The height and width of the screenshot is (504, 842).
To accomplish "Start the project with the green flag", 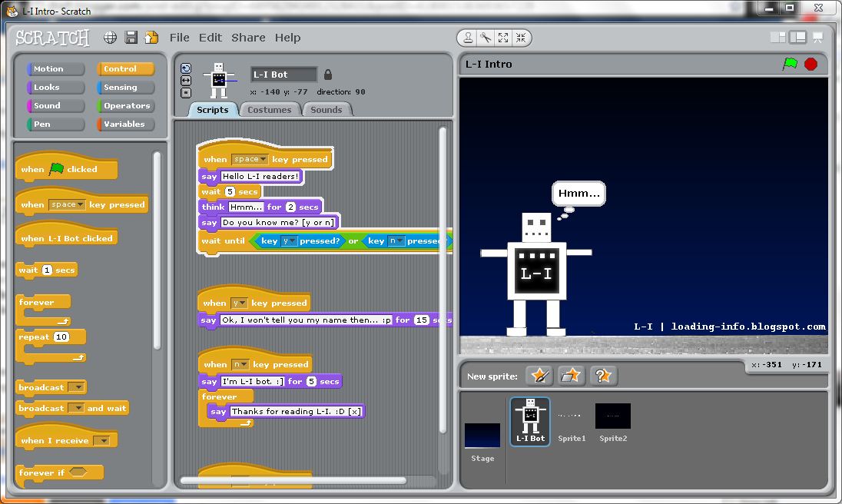I will [x=789, y=65].
